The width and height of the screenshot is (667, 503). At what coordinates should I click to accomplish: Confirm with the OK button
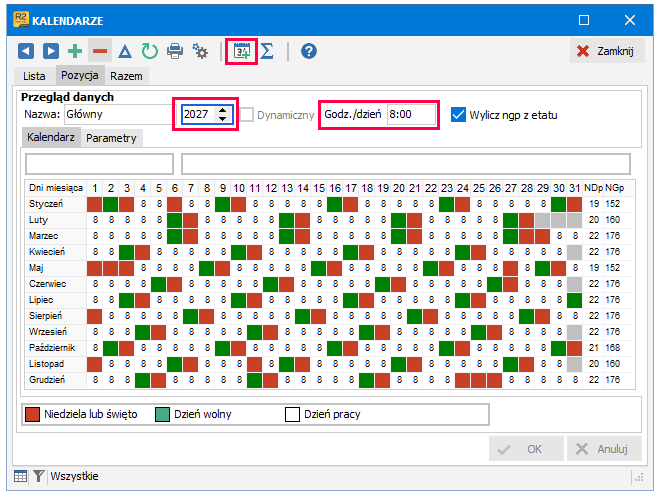[x=526, y=449]
